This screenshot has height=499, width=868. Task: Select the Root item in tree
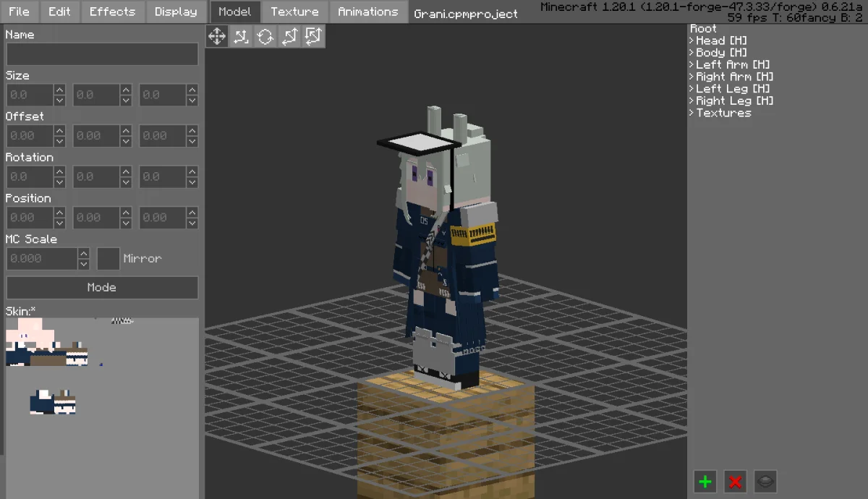pos(704,29)
